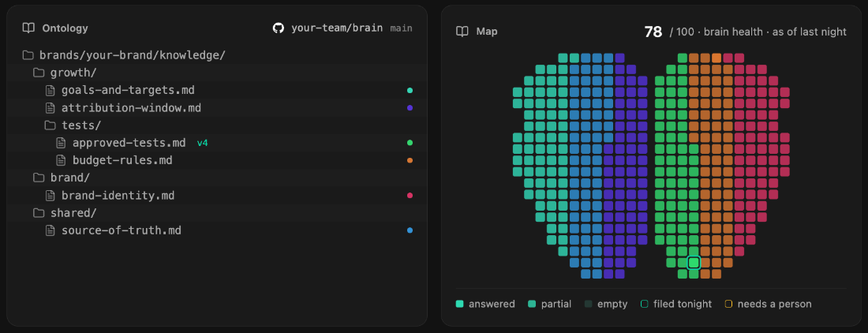
Task: Open source-of-truth.md file
Action: point(122,230)
